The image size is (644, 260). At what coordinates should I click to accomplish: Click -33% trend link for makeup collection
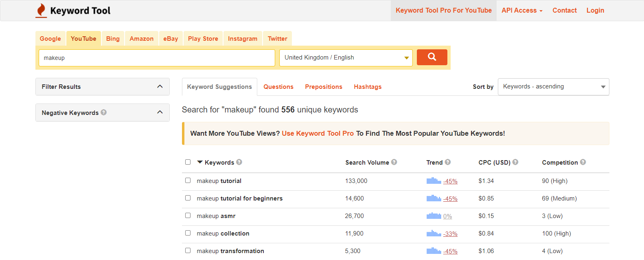click(450, 234)
